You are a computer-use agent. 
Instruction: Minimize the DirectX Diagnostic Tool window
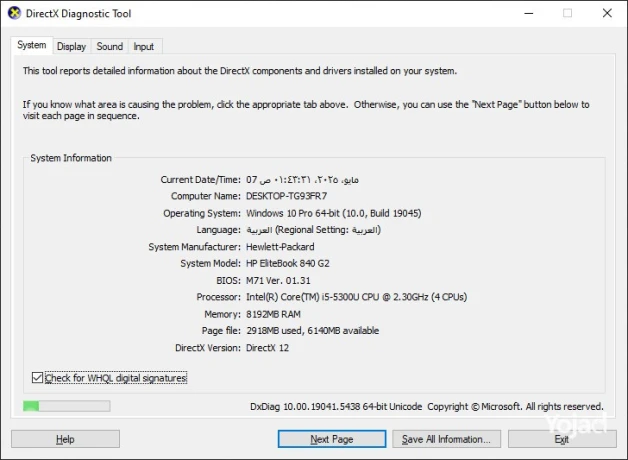coord(529,13)
